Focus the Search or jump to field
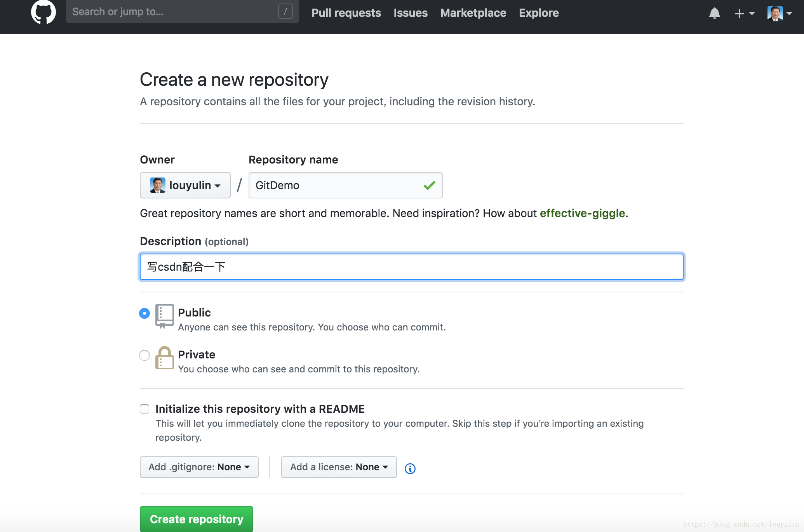Image resolution: width=804 pixels, height=532 pixels. [x=182, y=12]
